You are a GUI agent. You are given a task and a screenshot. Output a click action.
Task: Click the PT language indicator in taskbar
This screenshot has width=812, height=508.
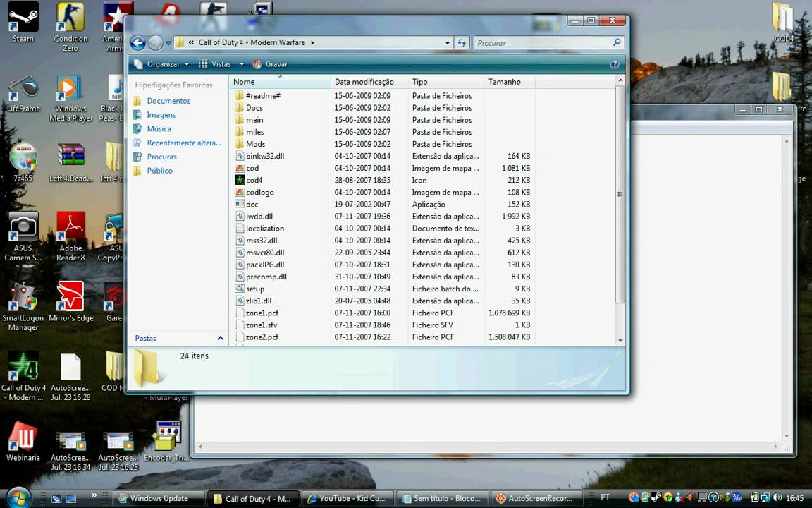(x=605, y=497)
